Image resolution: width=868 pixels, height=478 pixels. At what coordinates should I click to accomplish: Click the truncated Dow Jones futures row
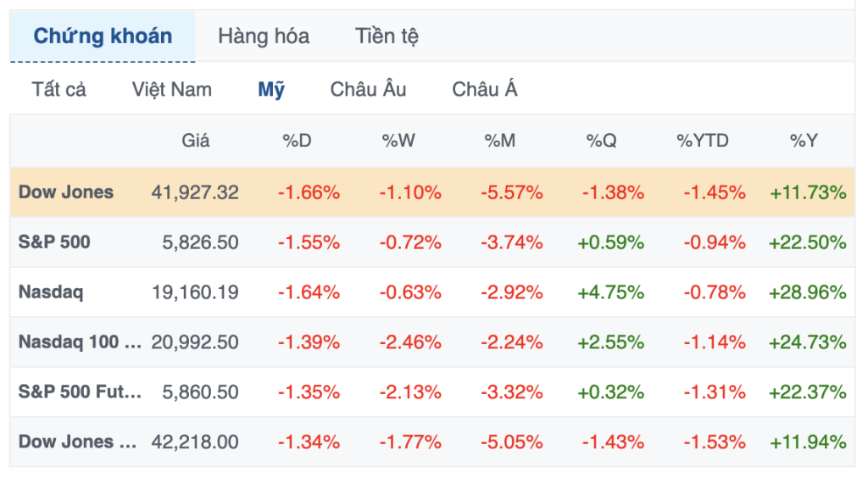point(78,442)
